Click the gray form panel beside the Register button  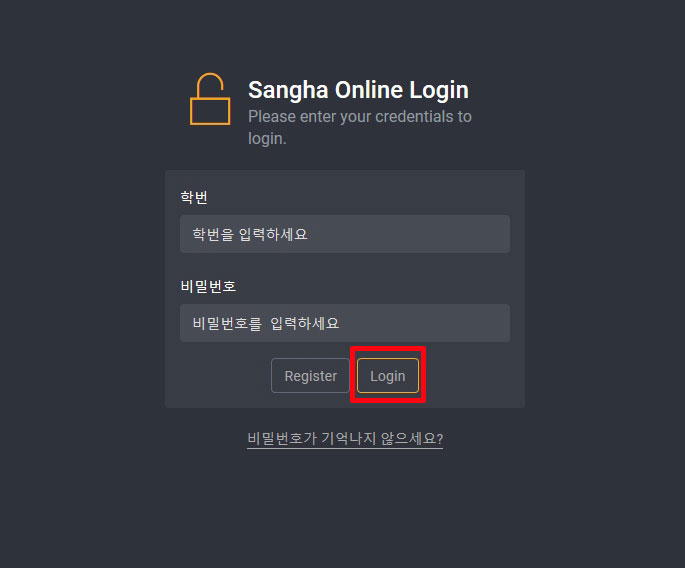(x=218, y=376)
